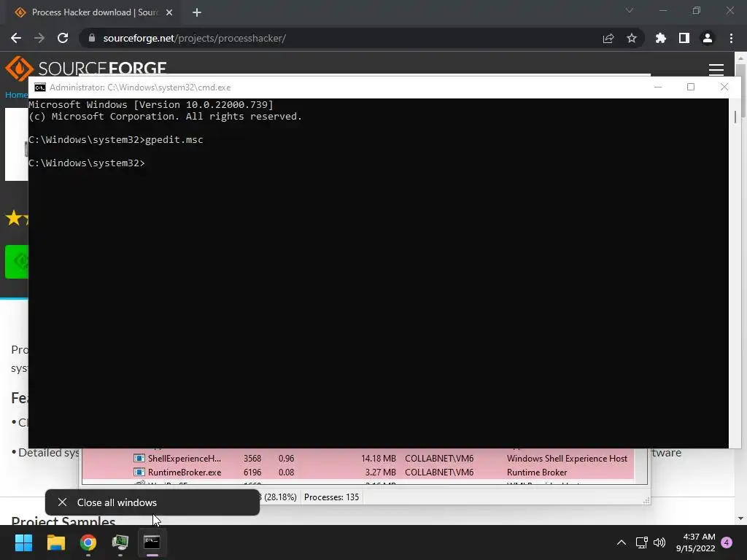
Task: Click PID 3568 cell
Action: coord(252,458)
